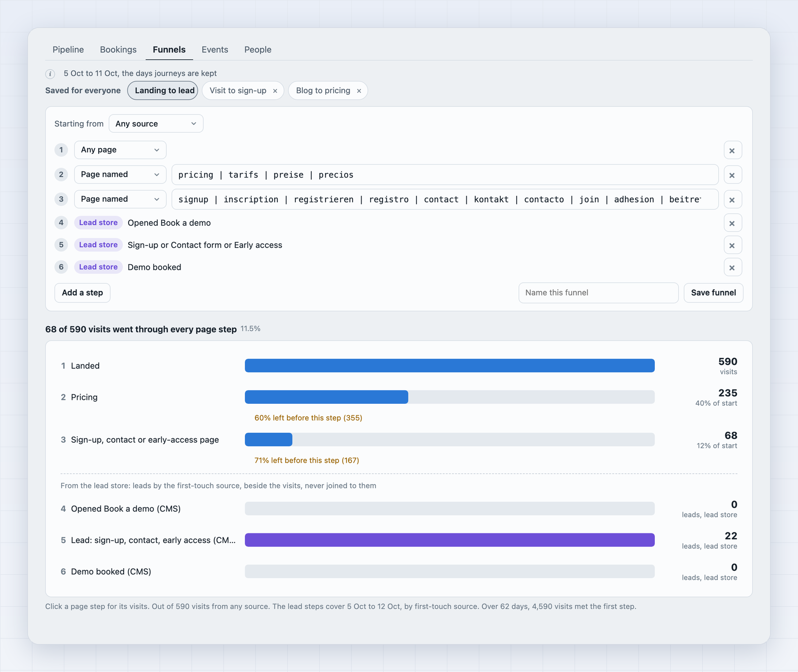
Task: Open the Any source dropdown
Action: (x=156, y=124)
